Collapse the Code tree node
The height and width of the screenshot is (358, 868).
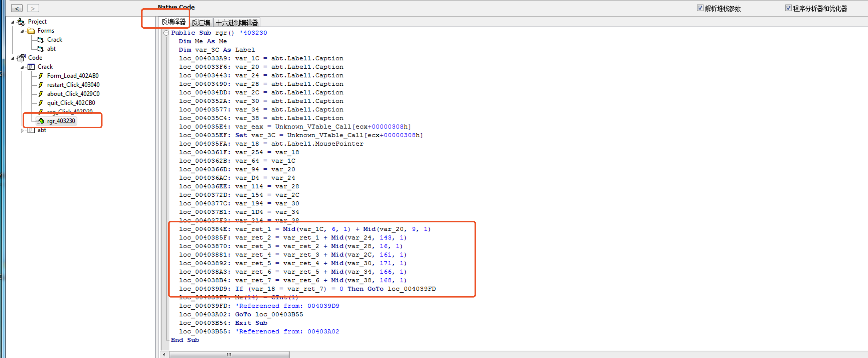13,58
